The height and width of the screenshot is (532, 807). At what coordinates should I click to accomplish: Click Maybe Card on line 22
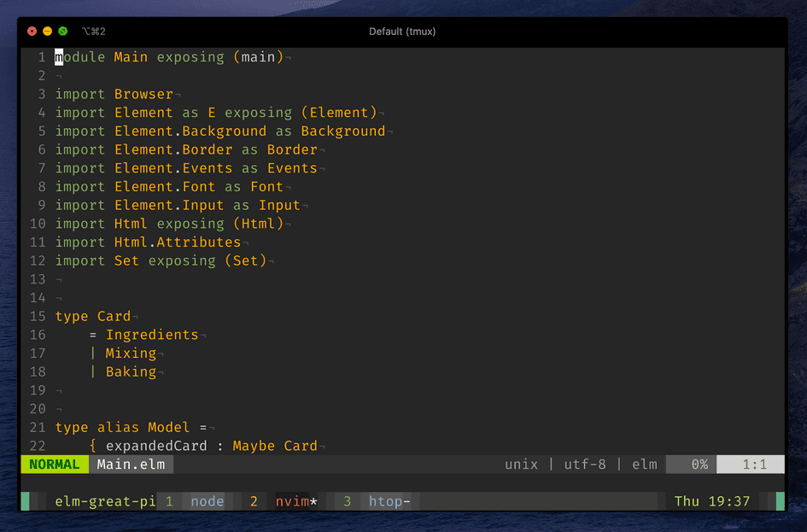click(x=275, y=446)
